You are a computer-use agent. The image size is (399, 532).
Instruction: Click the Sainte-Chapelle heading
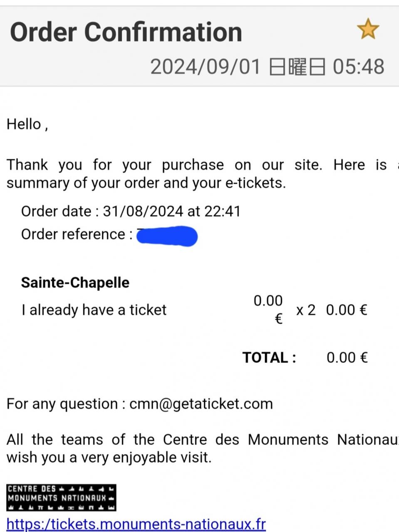(x=75, y=283)
